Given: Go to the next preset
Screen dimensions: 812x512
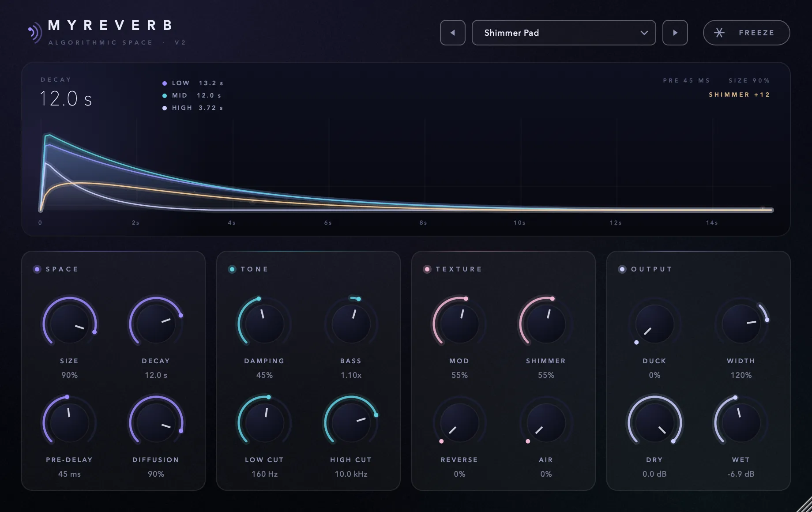Looking at the screenshot, I should [675, 33].
